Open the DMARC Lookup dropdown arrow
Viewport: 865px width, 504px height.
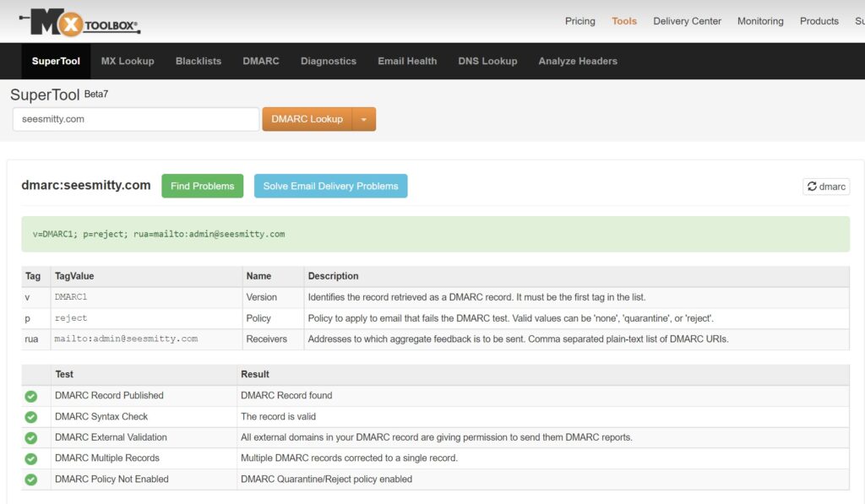tap(363, 119)
